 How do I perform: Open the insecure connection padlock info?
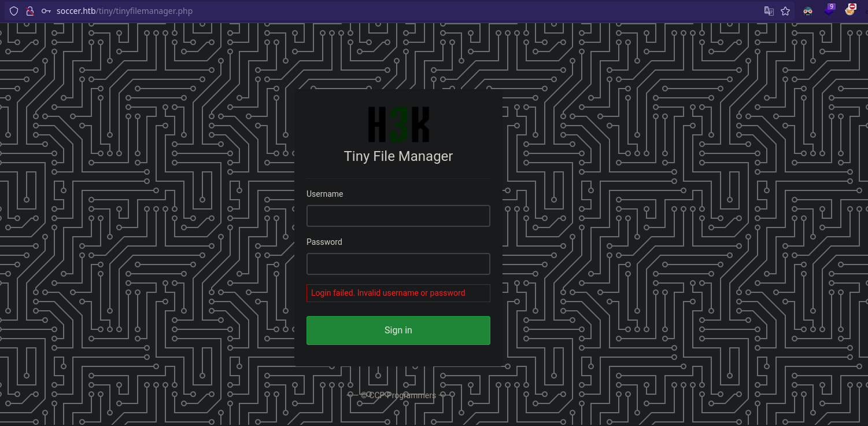(x=30, y=11)
